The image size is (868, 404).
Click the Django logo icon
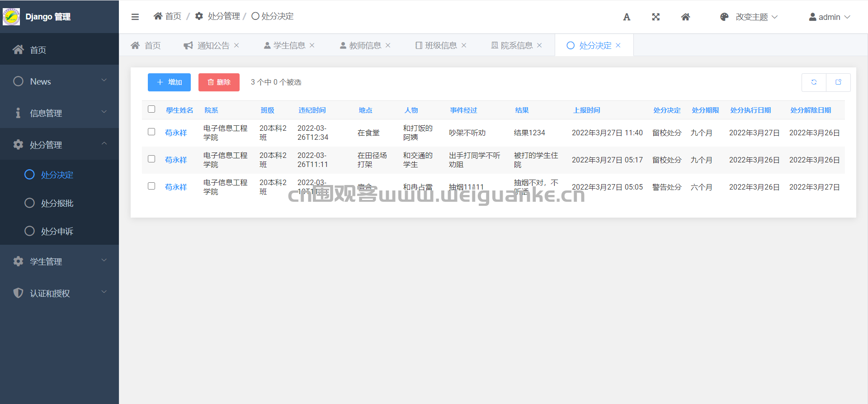point(11,17)
